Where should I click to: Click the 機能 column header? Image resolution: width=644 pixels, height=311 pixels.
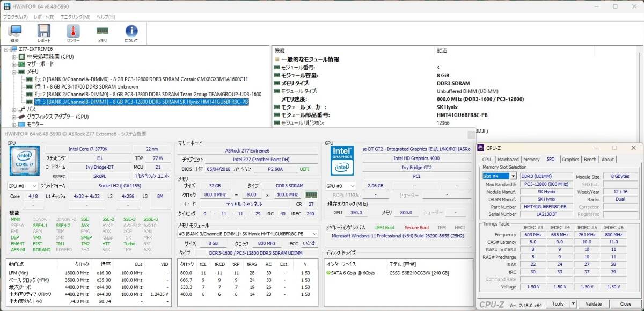click(280, 50)
